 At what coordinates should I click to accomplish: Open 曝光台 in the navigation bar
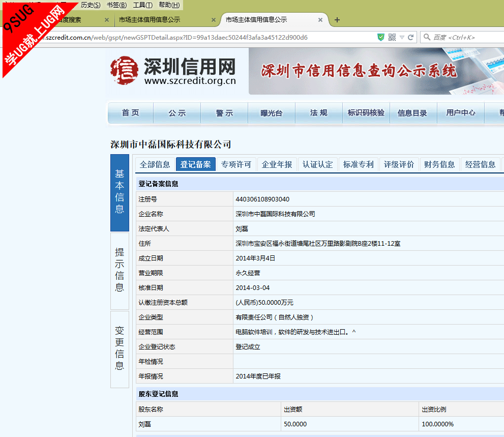click(272, 113)
